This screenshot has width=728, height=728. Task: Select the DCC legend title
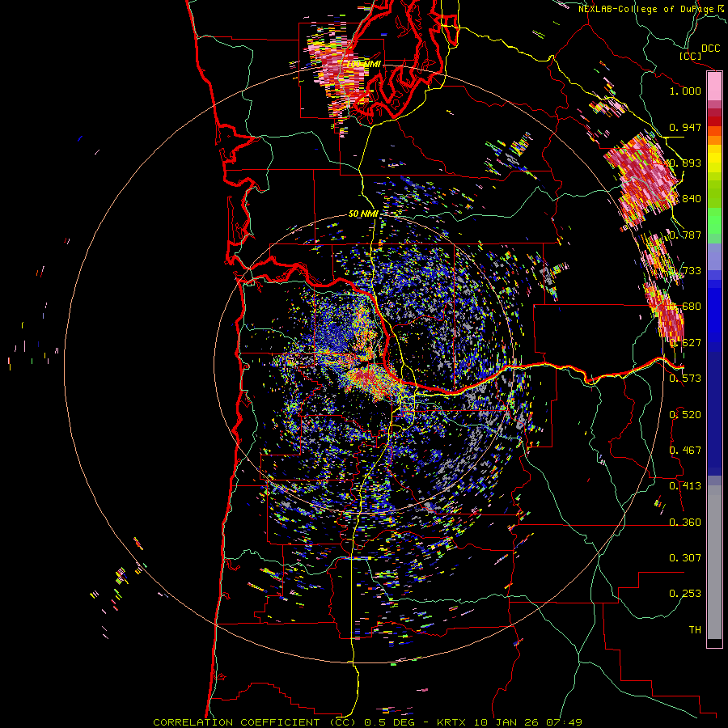[x=710, y=49]
